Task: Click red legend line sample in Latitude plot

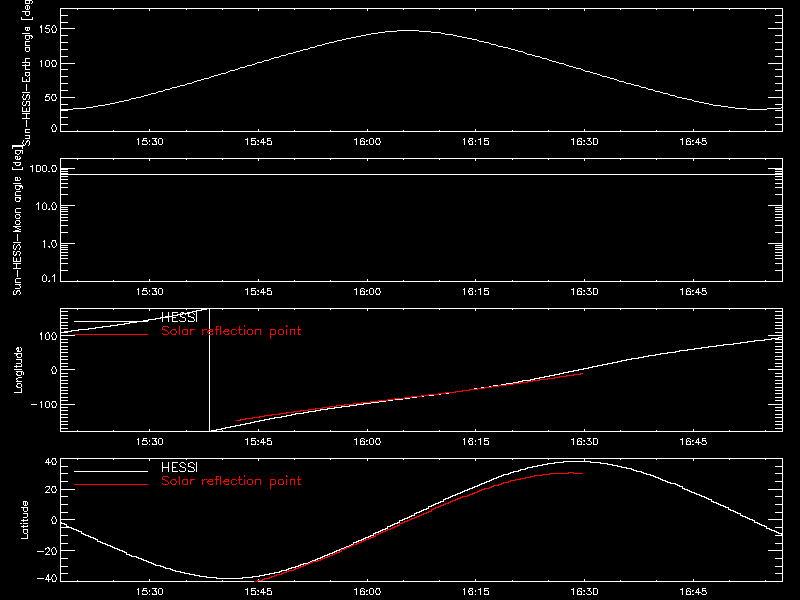Action: pos(111,484)
